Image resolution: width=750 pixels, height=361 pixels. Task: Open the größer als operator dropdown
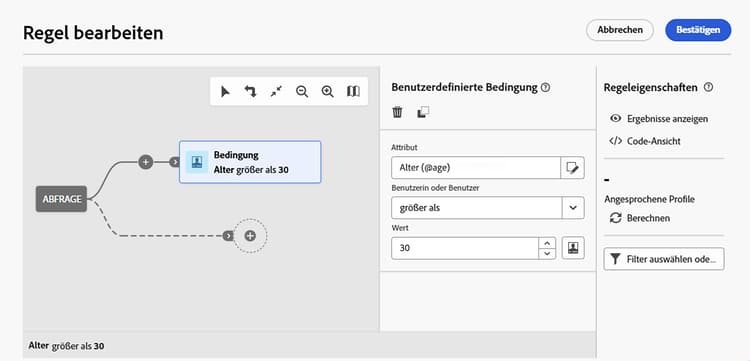pos(573,208)
